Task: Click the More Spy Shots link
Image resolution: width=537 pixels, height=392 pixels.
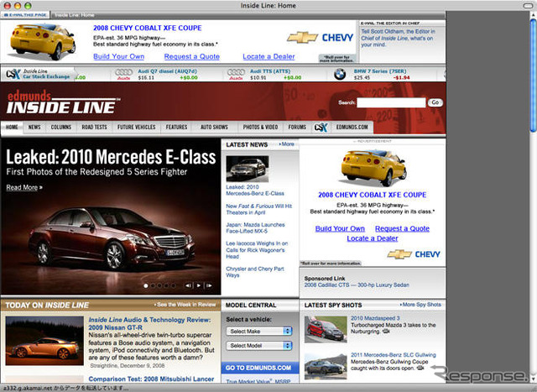Action: point(420,304)
